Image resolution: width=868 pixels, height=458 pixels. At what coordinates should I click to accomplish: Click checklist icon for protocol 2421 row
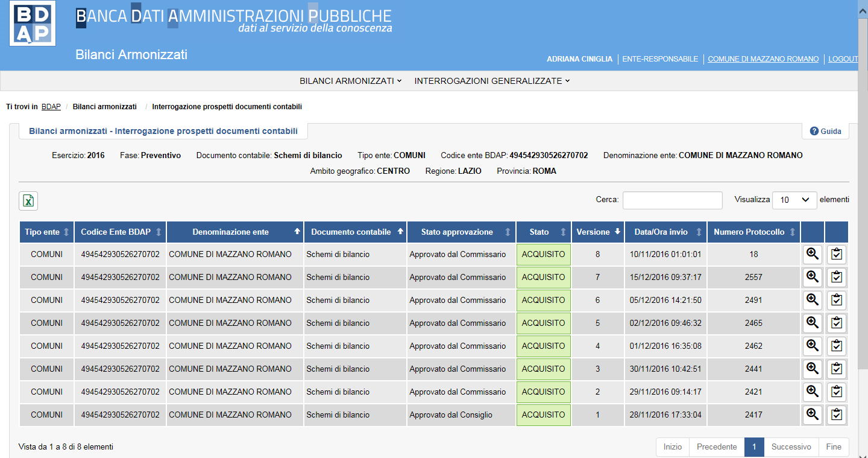point(837,392)
